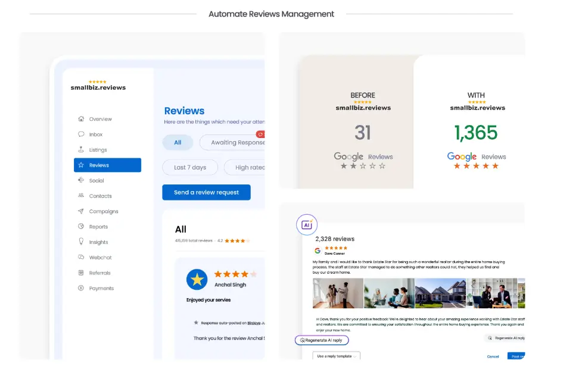Click the Referrals icon in sidebar
Viewport: 588px width, 385px height.
(x=81, y=273)
